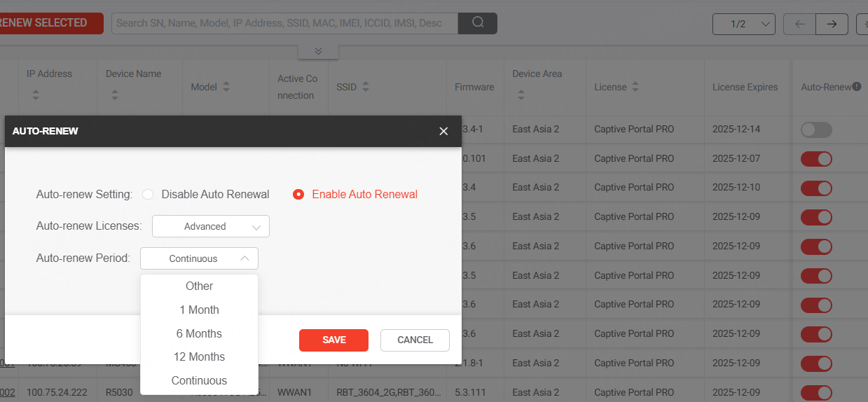The width and height of the screenshot is (868, 402).
Task: Collapse the Auto-renew Period Continuous dropdown
Action: click(199, 258)
